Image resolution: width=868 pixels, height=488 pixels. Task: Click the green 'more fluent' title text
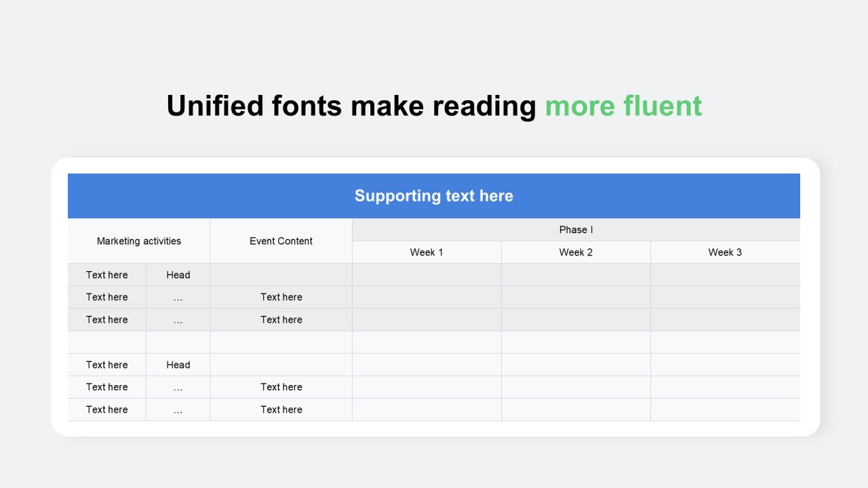coord(623,106)
